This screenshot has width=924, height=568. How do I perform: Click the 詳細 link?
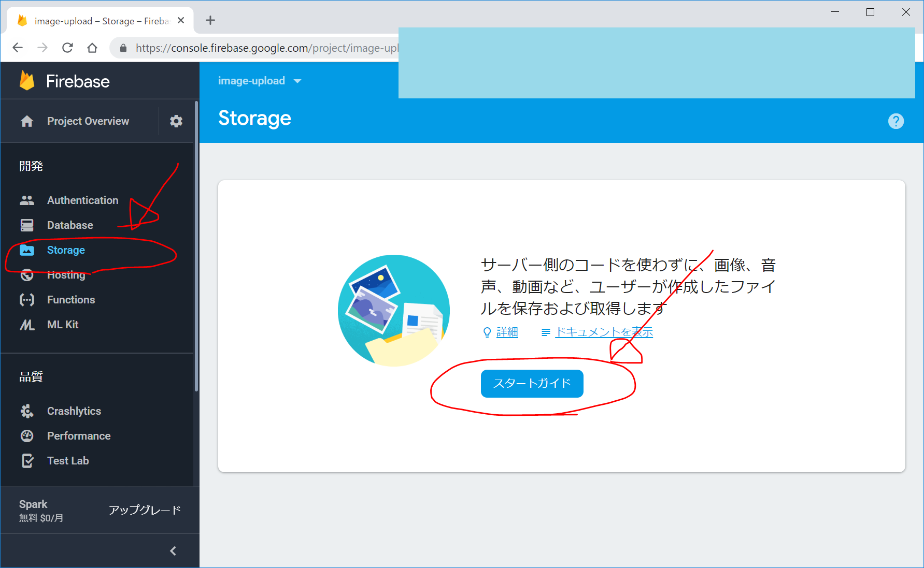(x=507, y=332)
